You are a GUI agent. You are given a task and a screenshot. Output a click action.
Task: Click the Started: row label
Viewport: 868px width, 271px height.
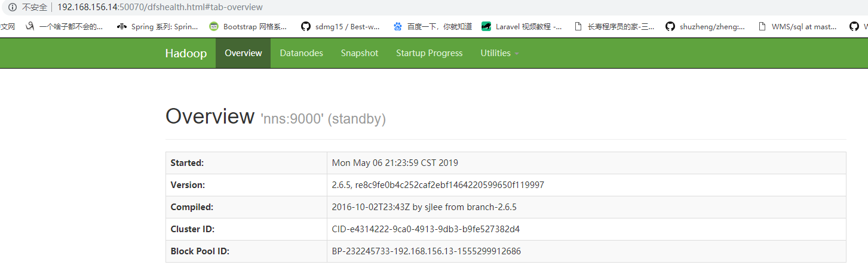[187, 163]
